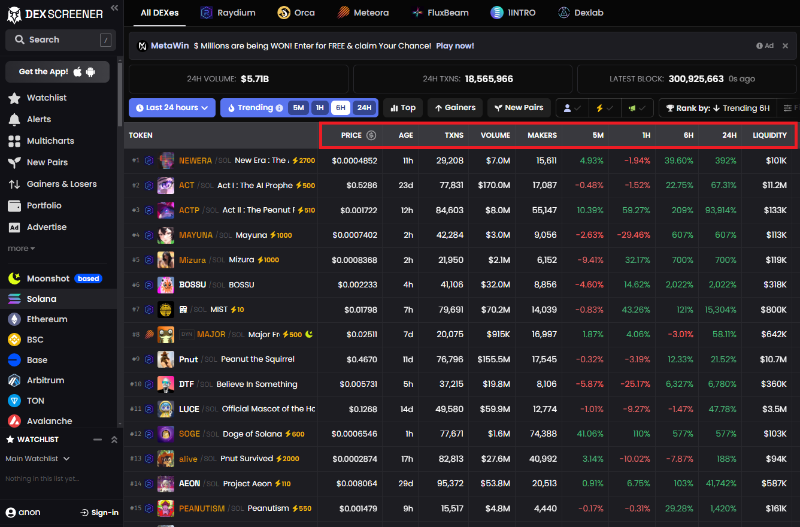Select 5M trending timeframe
This screenshot has height=527, width=800.
click(x=298, y=108)
